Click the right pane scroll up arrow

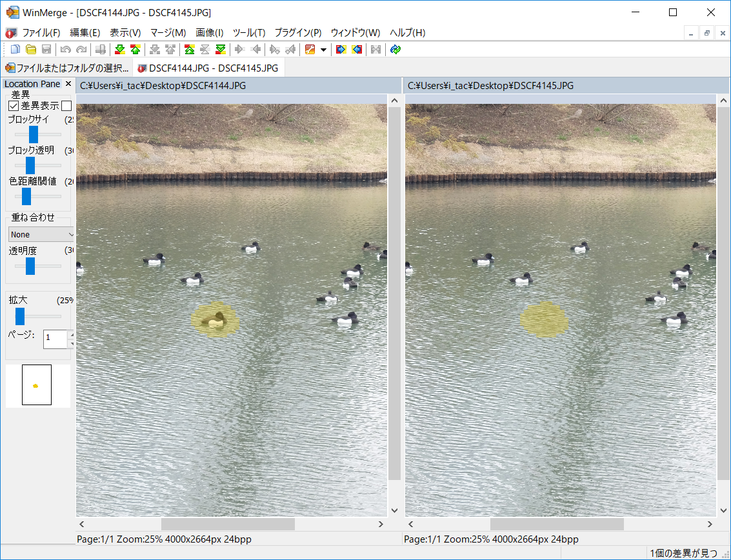[x=723, y=100]
